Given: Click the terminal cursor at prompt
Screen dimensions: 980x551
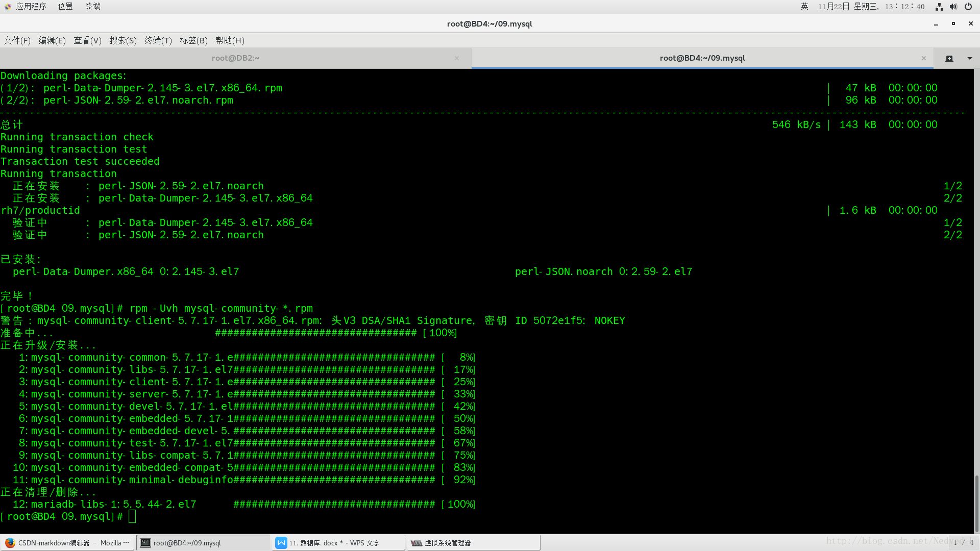Looking at the screenshot, I should (x=132, y=517).
